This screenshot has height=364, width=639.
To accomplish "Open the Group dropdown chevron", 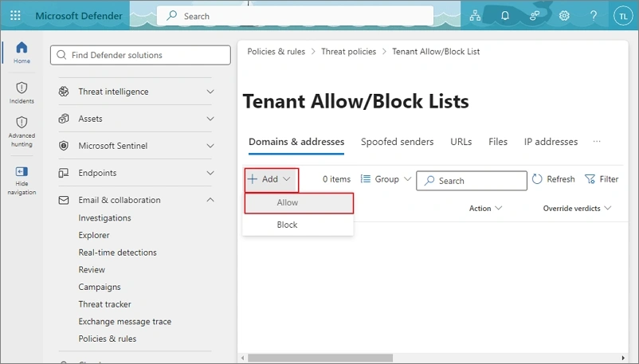I will tap(407, 179).
